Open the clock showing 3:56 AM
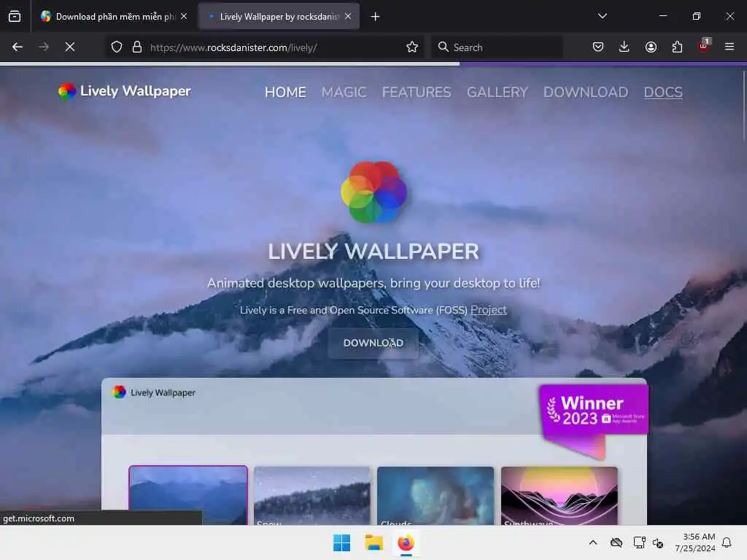747x560 pixels. 694,542
